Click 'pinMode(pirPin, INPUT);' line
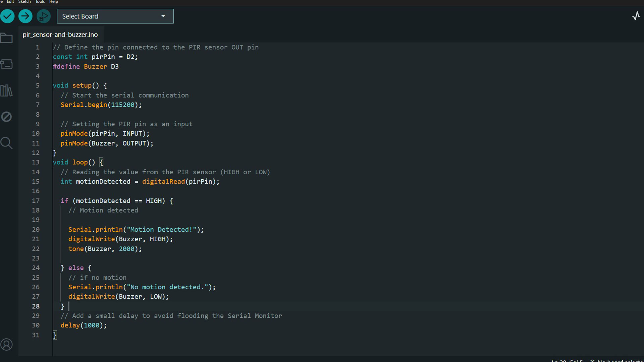The image size is (644, 362). pyautogui.click(x=105, y=133)
